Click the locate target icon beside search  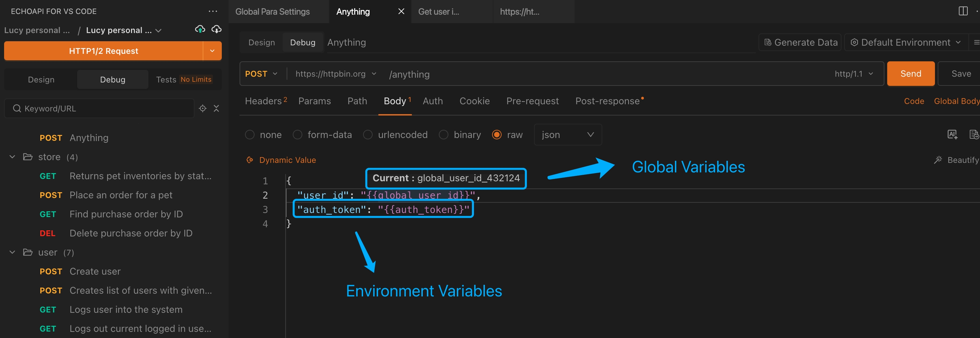203,109
